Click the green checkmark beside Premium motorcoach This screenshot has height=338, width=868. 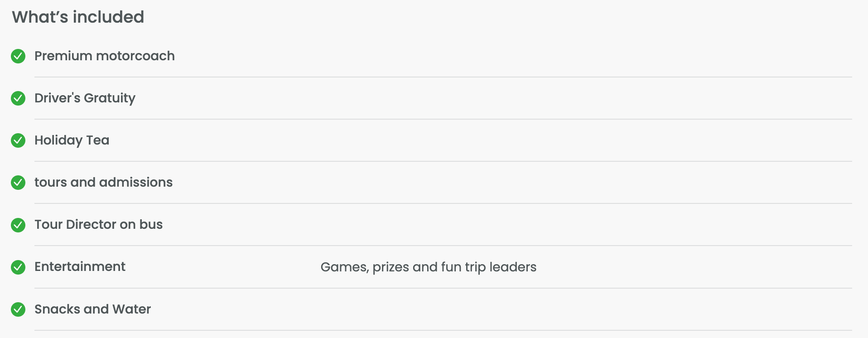coord(18,56)
